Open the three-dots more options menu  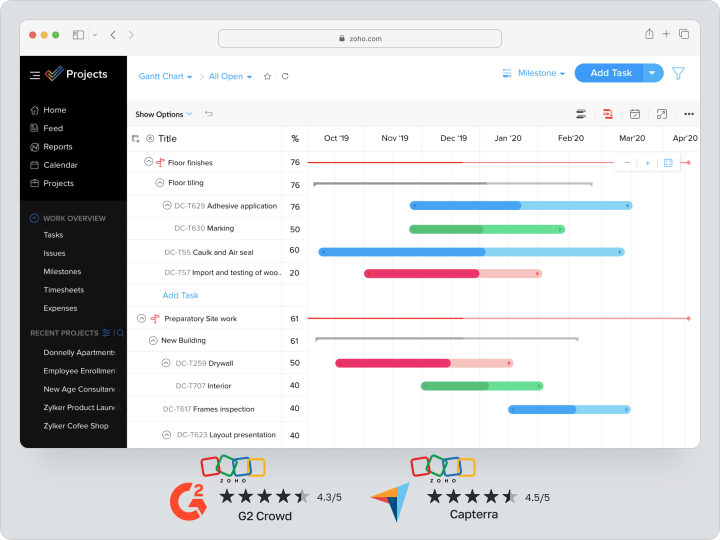coord(688,114)
